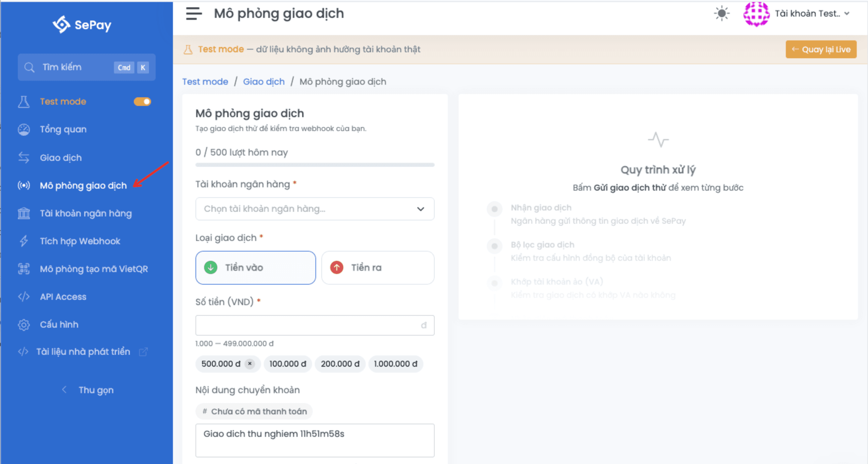Focus the Tìm kiếm search box
The width and height of the screenshot is (868, 464).
tap(86, 67)
